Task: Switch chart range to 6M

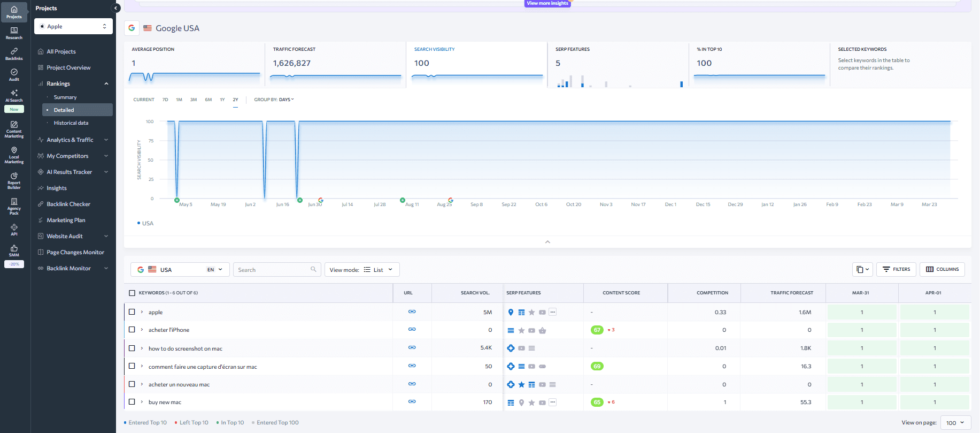Action: [x=209, y=100]
